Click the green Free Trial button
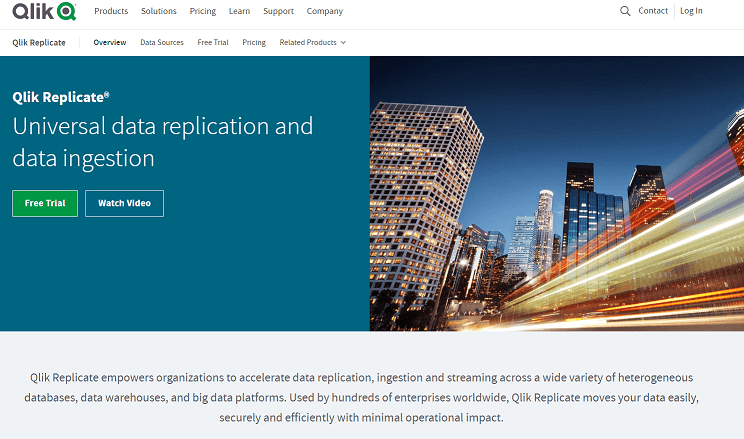 [45, 203]
